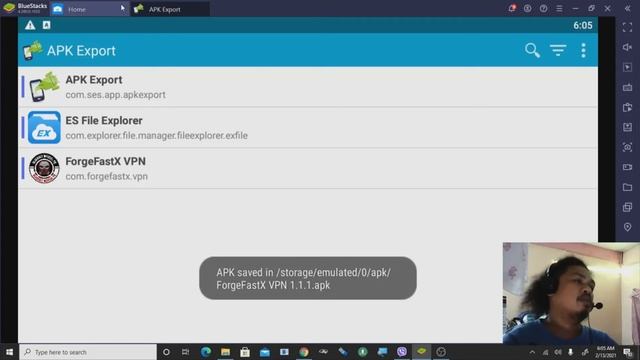Select APK Export app name text
This screenshot has height=360, width=640.
[x=94, y=80]
